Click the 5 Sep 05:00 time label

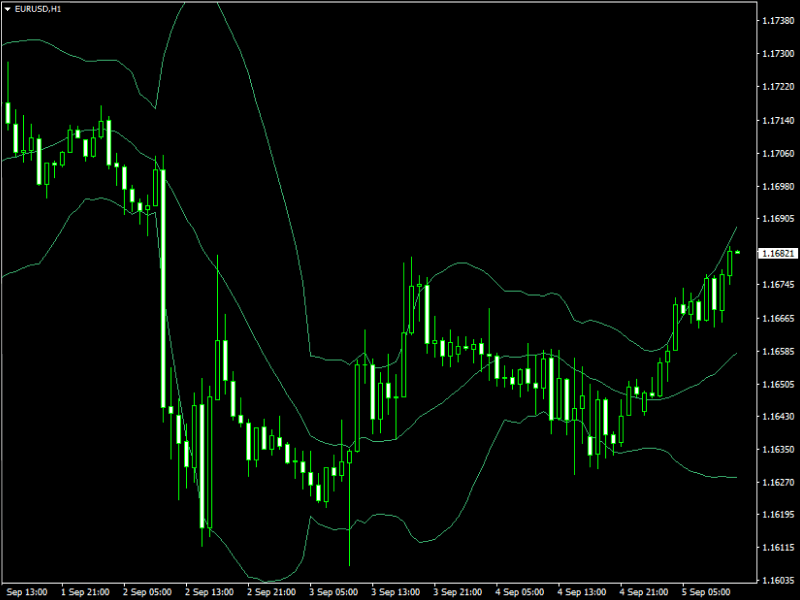click(x=706, y=592)
